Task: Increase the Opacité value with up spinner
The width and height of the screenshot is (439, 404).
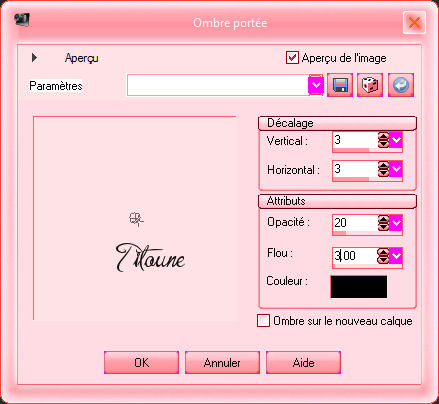Action: tap(383, 219)
